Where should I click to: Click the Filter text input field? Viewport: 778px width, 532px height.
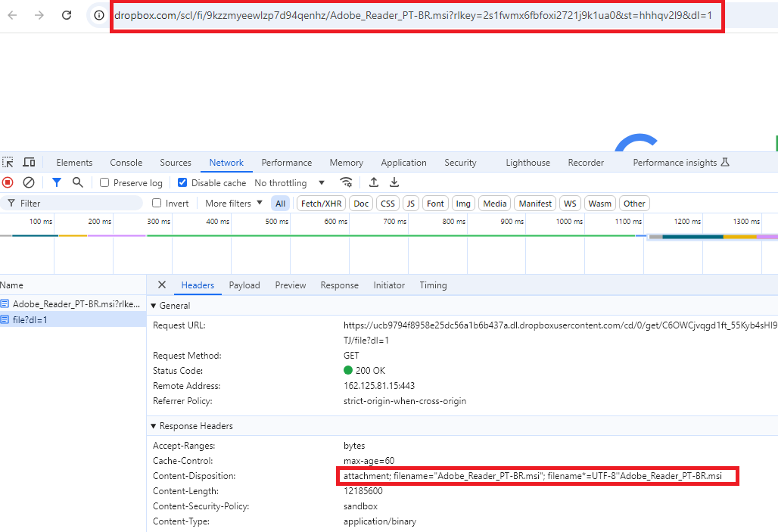coord(72,203)
